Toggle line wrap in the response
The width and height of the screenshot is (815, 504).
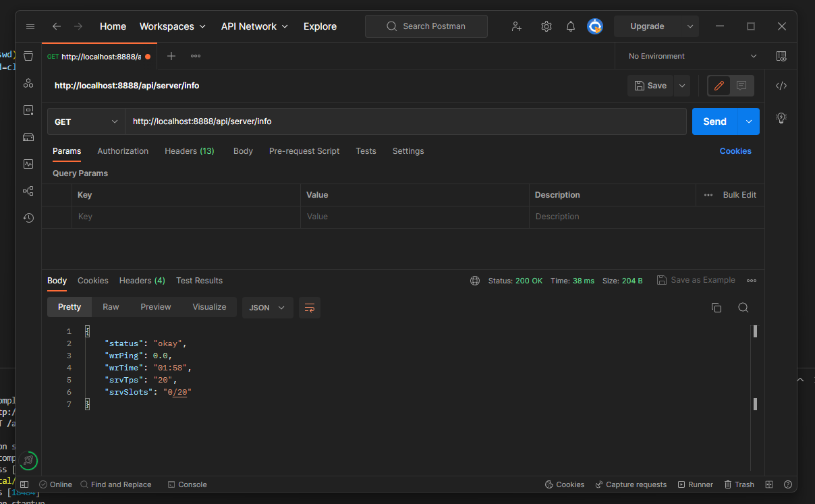[x=310, y=308]
